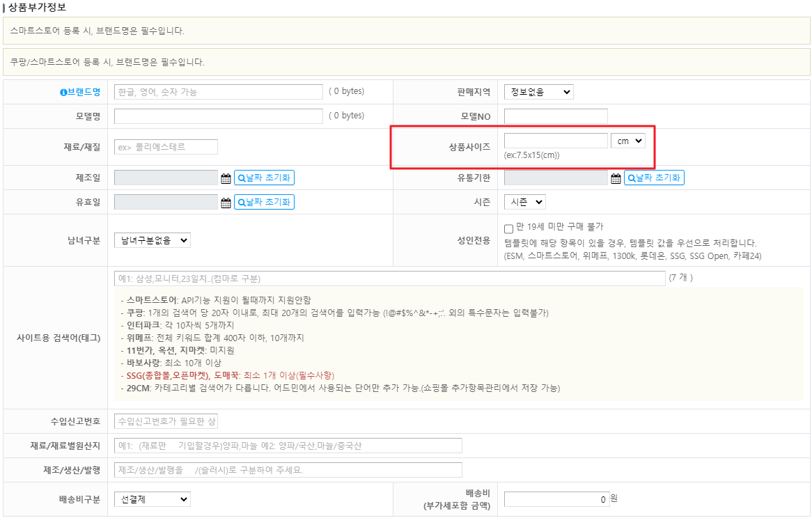The width and height of the screenshot is (812, 518).
Task: Select the 재료/재질 input field
Action: [x=166, y=147]
